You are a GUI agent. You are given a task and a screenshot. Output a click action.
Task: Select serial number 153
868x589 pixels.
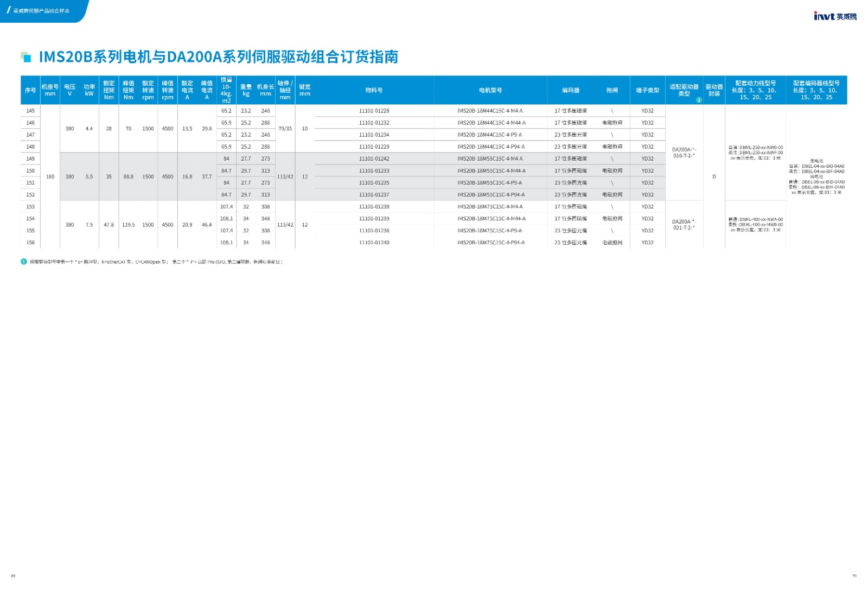pyautogui.click(x=30, y=206)
